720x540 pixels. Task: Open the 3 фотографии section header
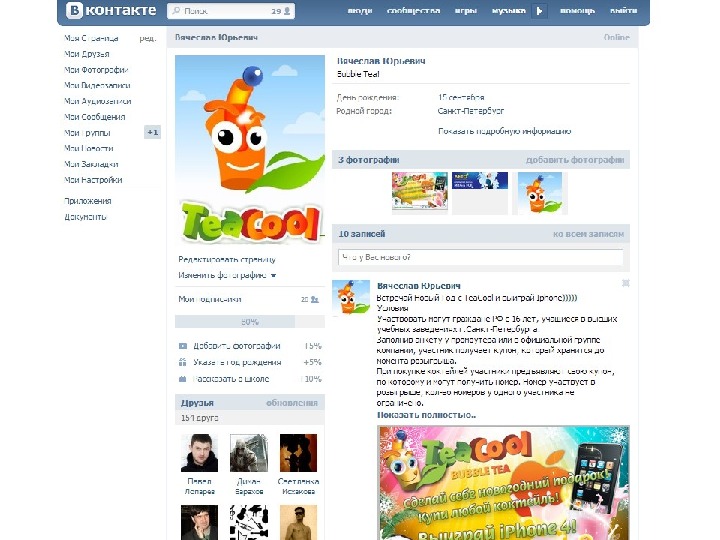369,160
